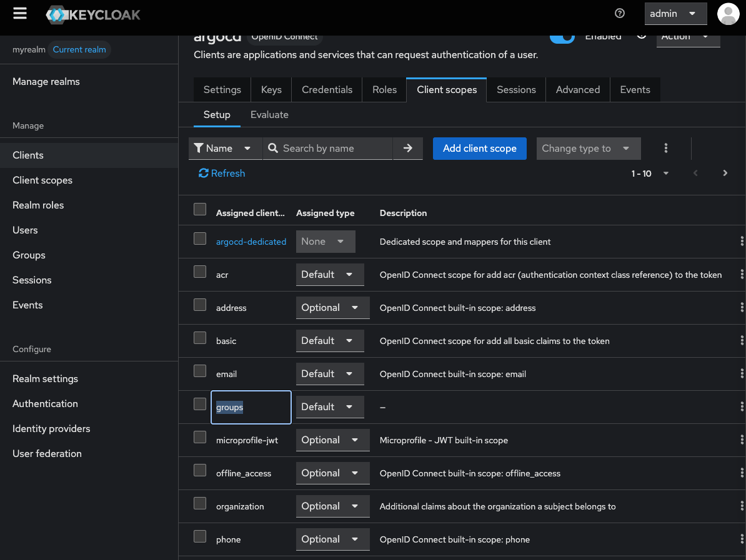Check the email row checkbox
This screenshot has width=746, height=560.
click(x=200, y=371)
